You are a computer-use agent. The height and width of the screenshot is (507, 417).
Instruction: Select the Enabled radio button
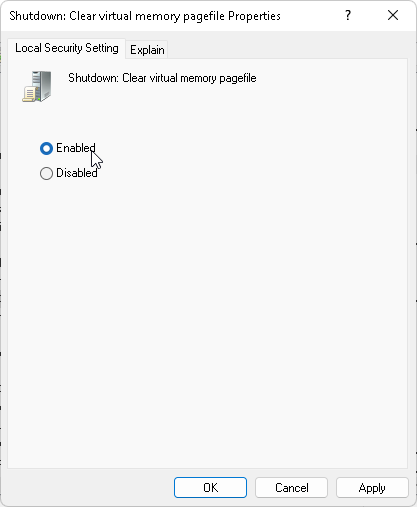[x=46, y=148]
